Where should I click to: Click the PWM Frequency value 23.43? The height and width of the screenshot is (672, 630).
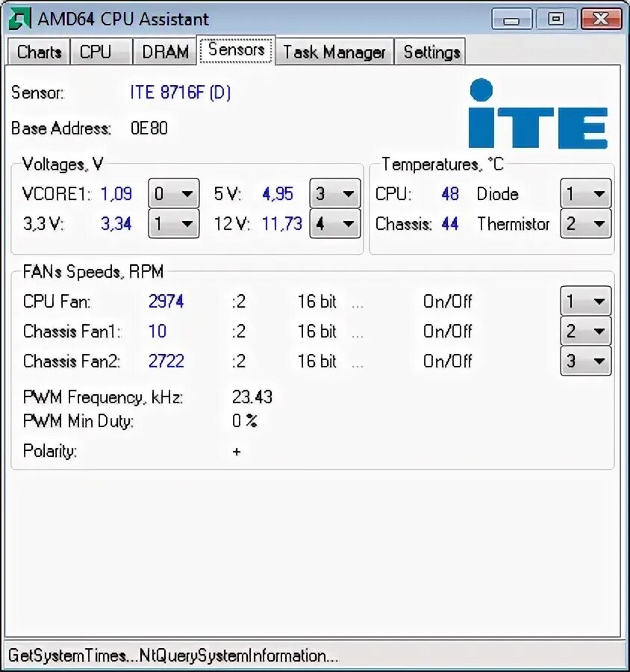pos(252,397)
